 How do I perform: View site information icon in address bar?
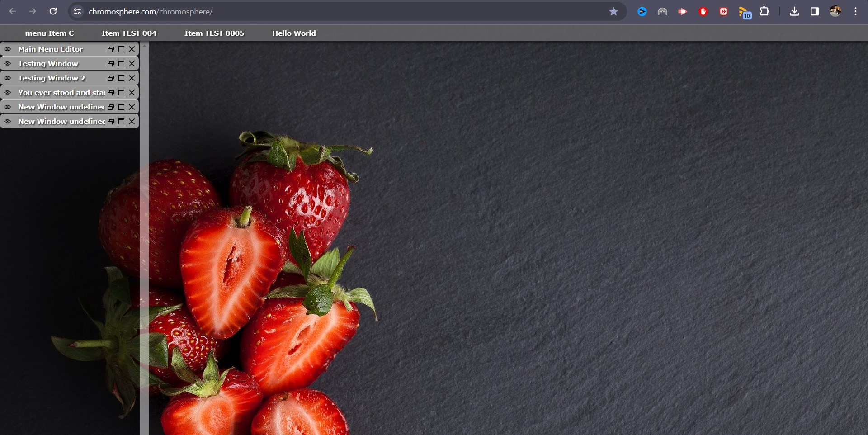(77, 11)
